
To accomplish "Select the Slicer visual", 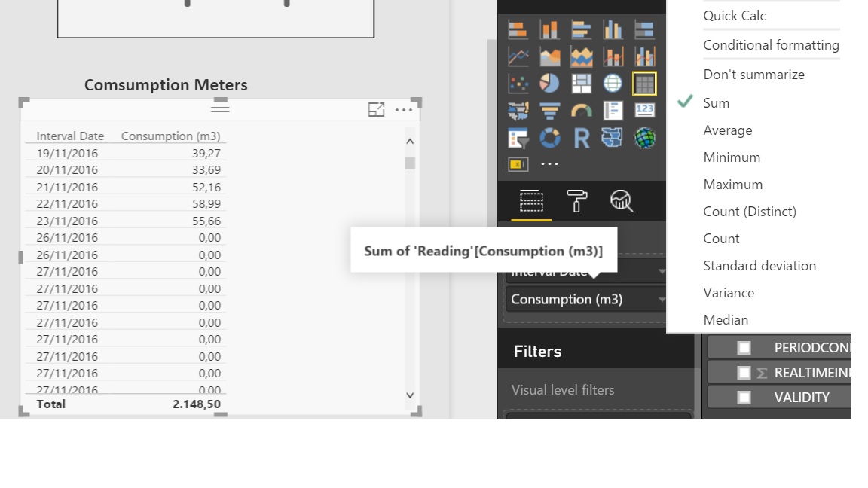I will point(518,138).
